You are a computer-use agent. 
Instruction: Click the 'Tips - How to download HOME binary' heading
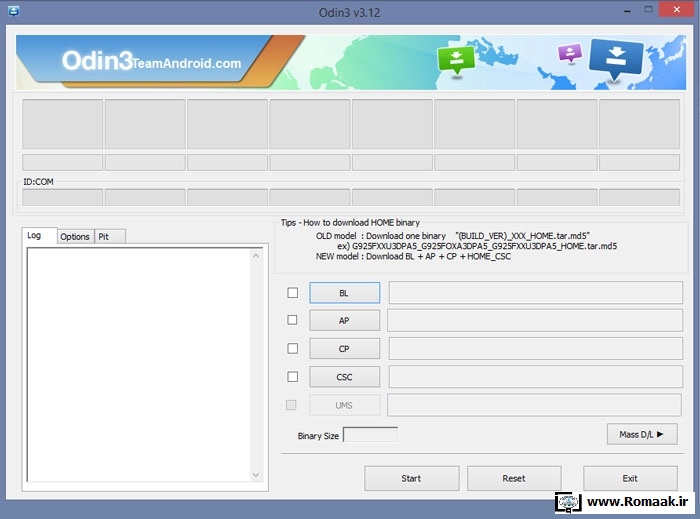(350, 222)
